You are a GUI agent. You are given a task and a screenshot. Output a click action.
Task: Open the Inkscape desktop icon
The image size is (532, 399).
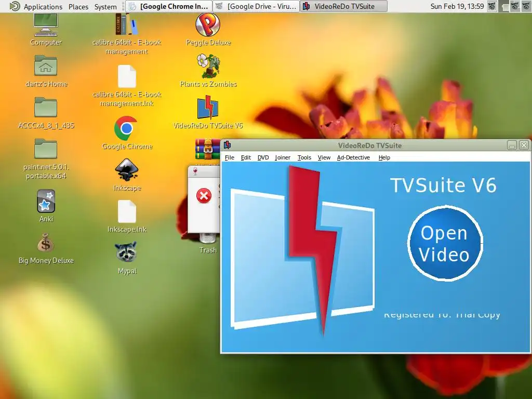[127, 170]
